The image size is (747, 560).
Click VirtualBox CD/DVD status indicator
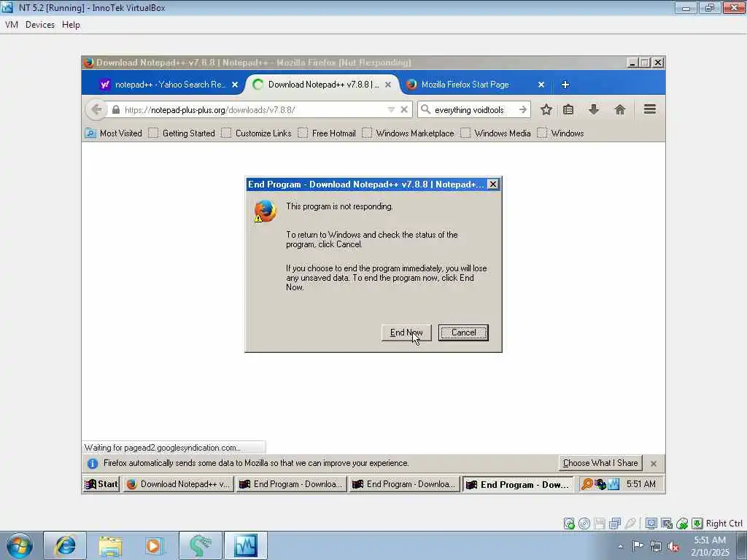tap(584, 524)
